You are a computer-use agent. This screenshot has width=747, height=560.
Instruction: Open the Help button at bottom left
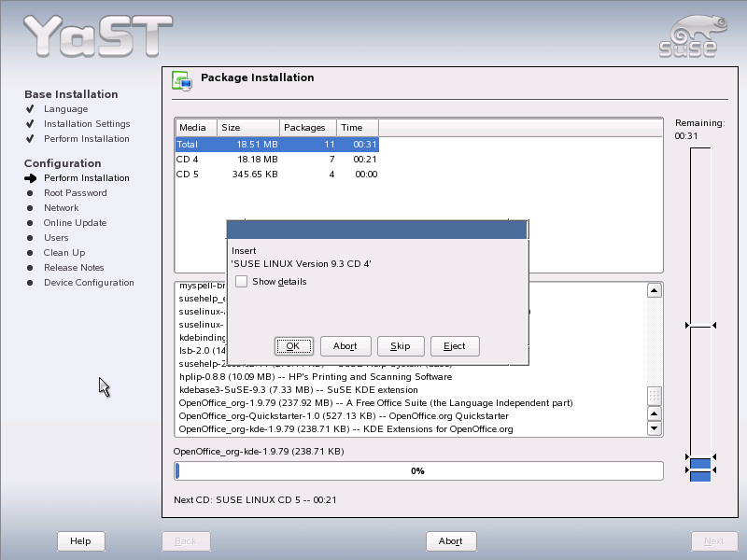[x=80, y=541]
